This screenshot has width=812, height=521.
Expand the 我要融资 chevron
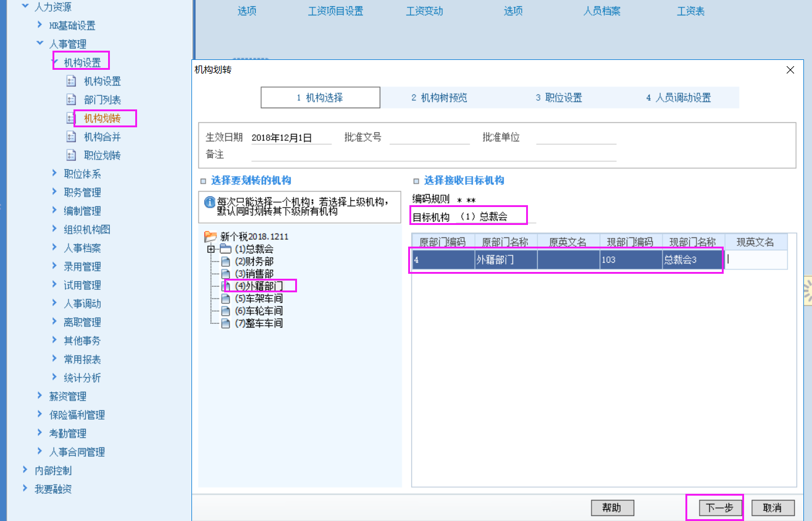click(25, 489)
